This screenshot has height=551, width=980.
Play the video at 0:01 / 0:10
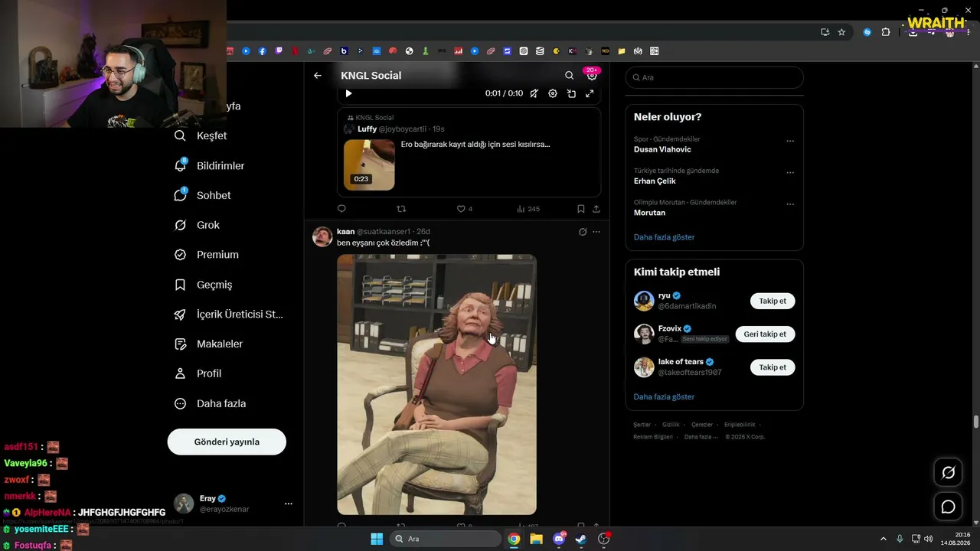pyautogui.click(x=348, y=93)
